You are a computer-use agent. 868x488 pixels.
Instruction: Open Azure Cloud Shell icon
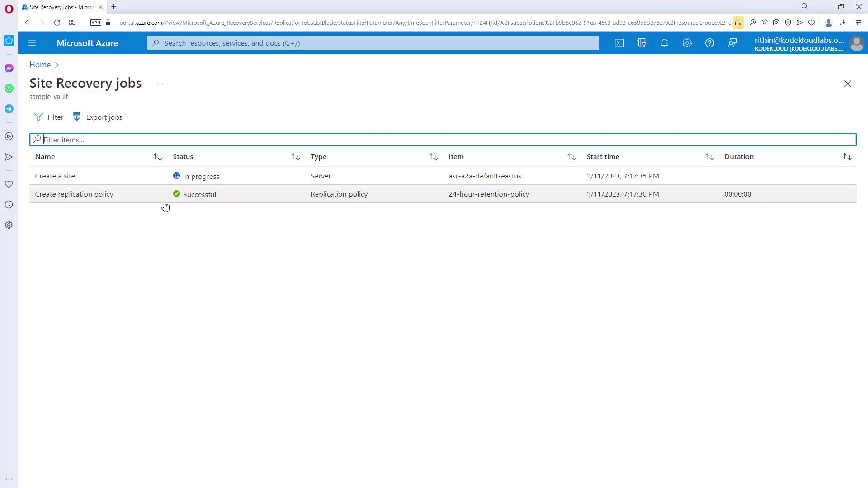click(619, 43)
